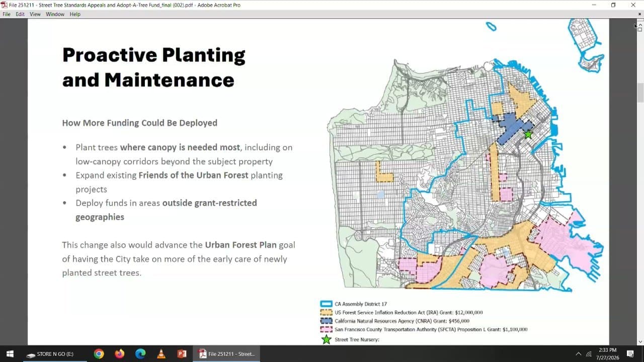Close the document with the small menu-bar X
The width and height of the screenshot is (644, 362).
pyautogui.click(x=639, y=14)
